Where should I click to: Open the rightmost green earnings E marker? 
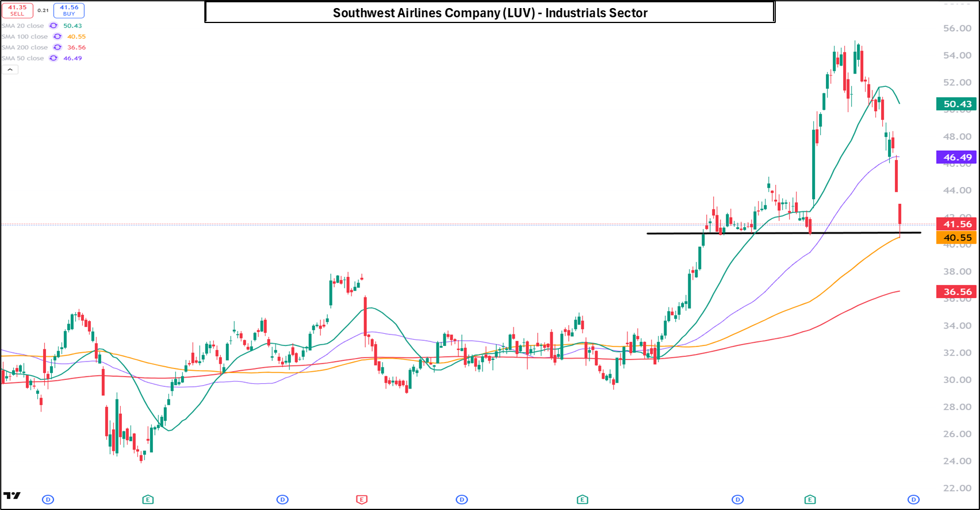pos(810,500)
